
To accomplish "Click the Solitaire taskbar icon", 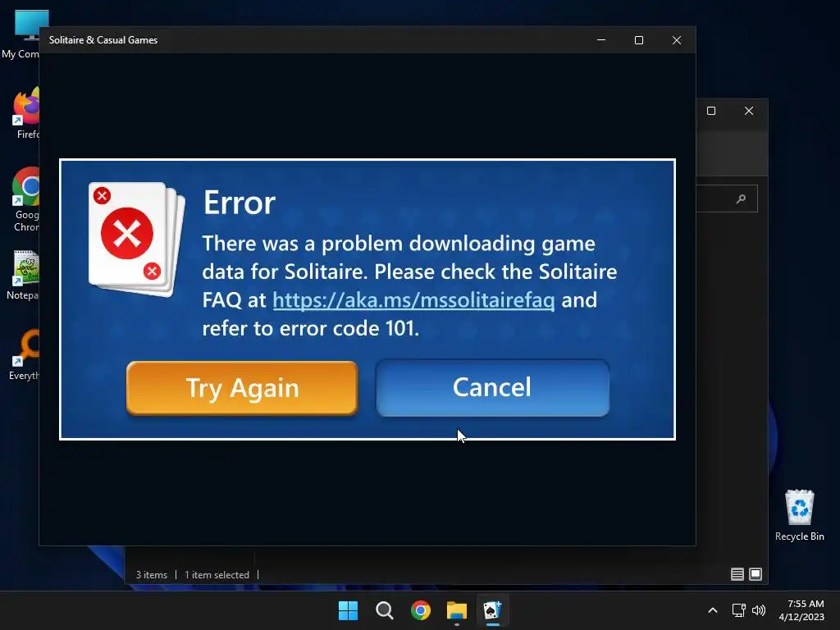I will point(493,610).
